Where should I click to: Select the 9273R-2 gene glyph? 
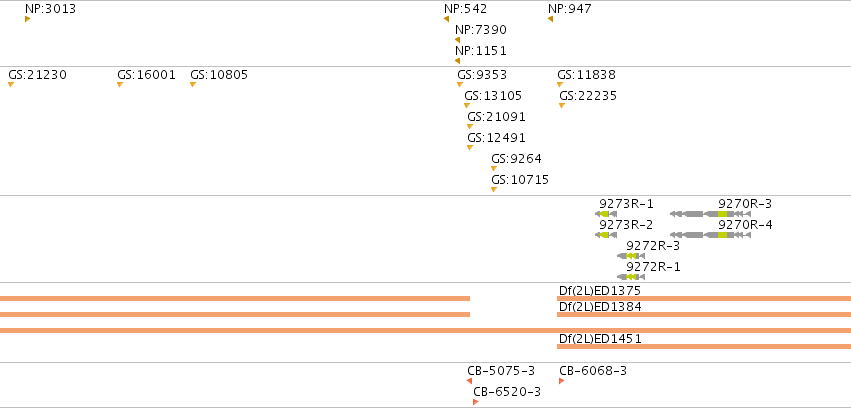tap(606, 235)
